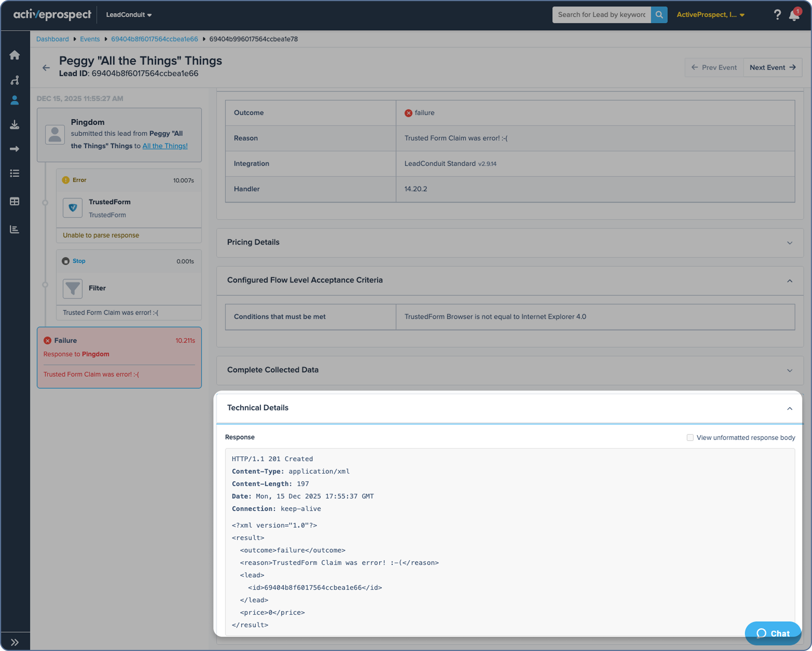This screenshot has height=651, width=812.
Task: Click the Connection: keep-alive header line
Action: pos(276,509)
